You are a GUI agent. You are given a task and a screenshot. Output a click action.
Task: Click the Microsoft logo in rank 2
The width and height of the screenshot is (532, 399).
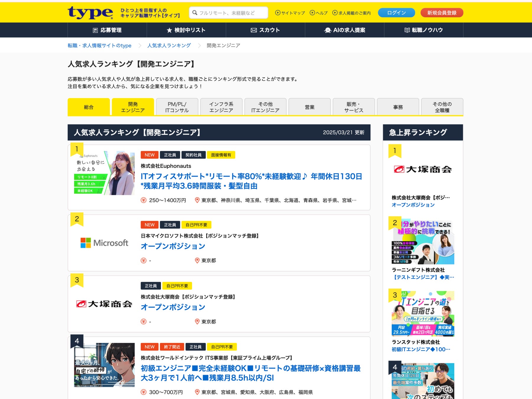[x=104, y=243]
